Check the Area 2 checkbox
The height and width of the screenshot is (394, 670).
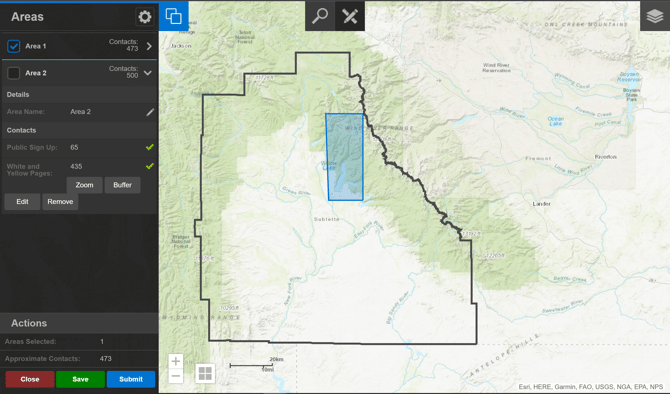click(14, 73)
